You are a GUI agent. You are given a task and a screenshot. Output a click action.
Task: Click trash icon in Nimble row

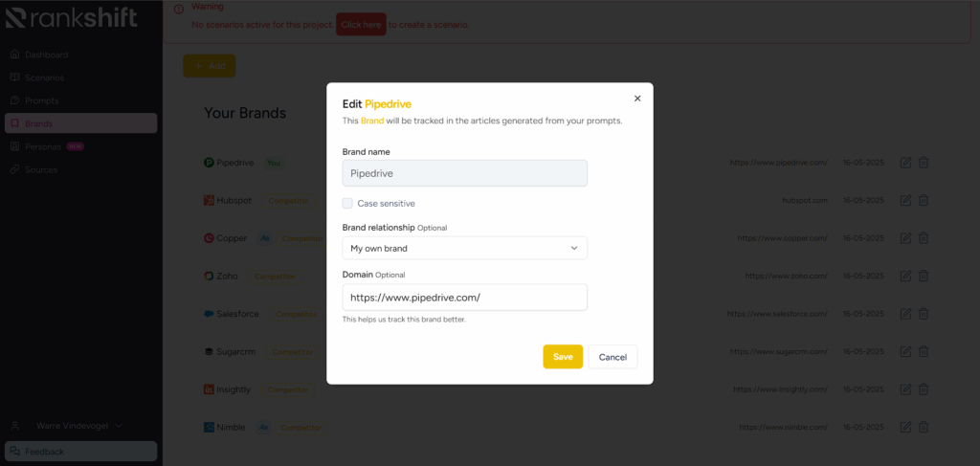[x=924, y=428]
